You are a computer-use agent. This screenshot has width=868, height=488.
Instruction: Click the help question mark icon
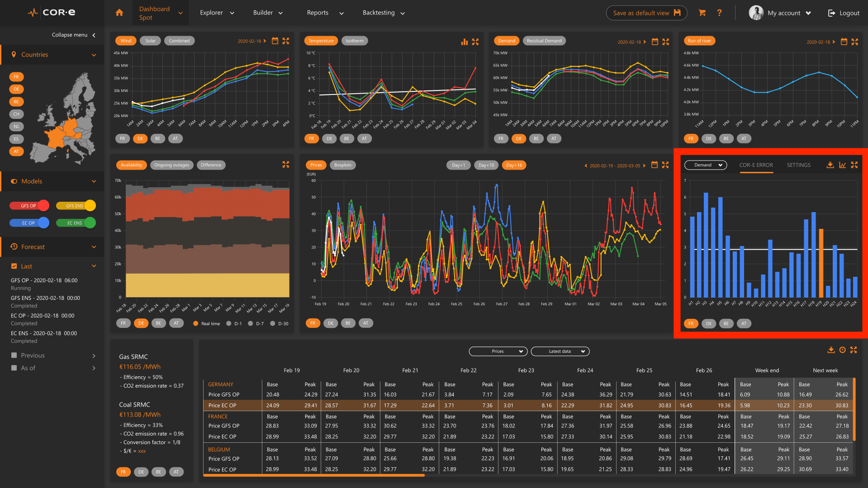tap(720, 13)
